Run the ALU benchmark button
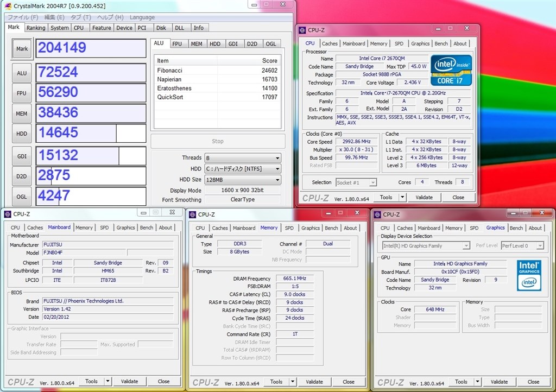Viewport: 556px width, 392px height. pyautogui.click(x=22, y=73)
